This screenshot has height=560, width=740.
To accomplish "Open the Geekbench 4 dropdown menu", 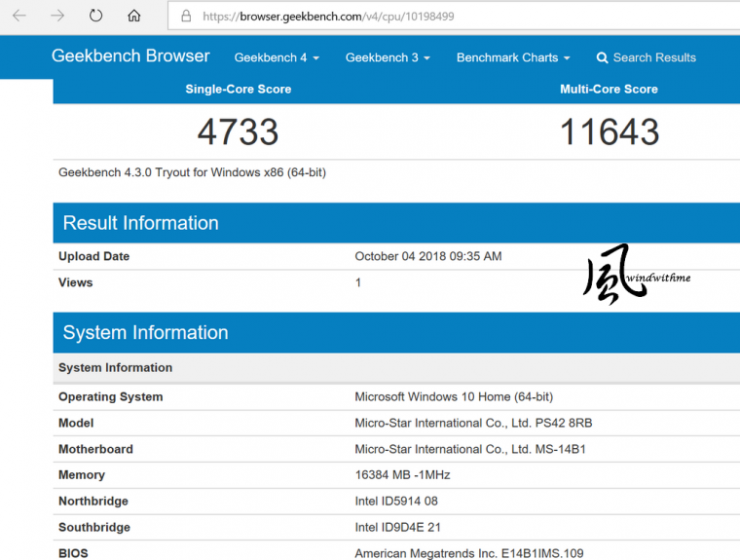I will click(x=277, y=57).
